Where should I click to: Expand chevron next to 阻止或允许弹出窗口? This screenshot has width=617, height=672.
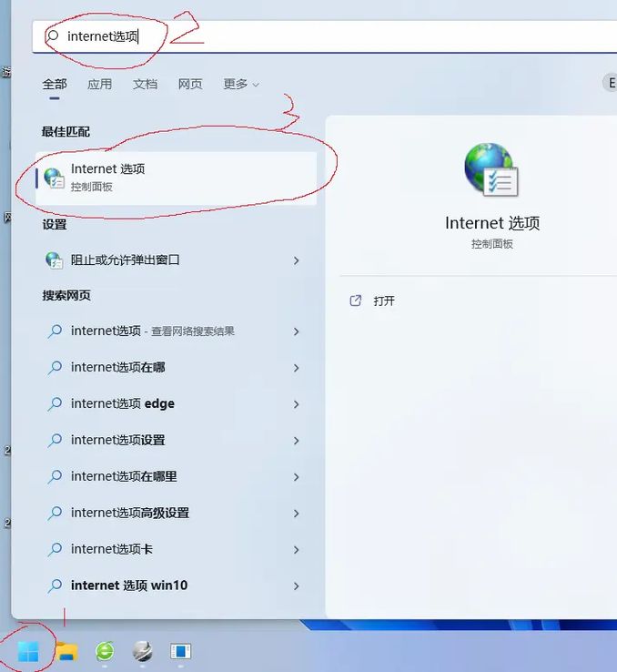(x=296, y=260)
